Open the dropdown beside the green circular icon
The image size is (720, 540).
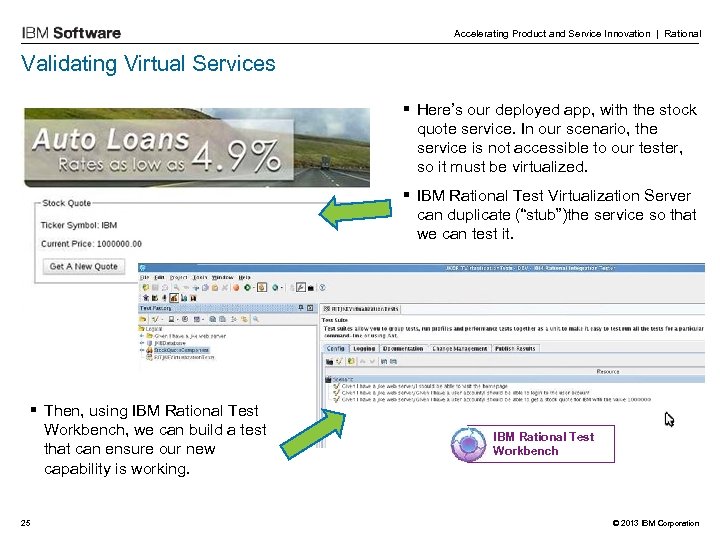point(282,288)
